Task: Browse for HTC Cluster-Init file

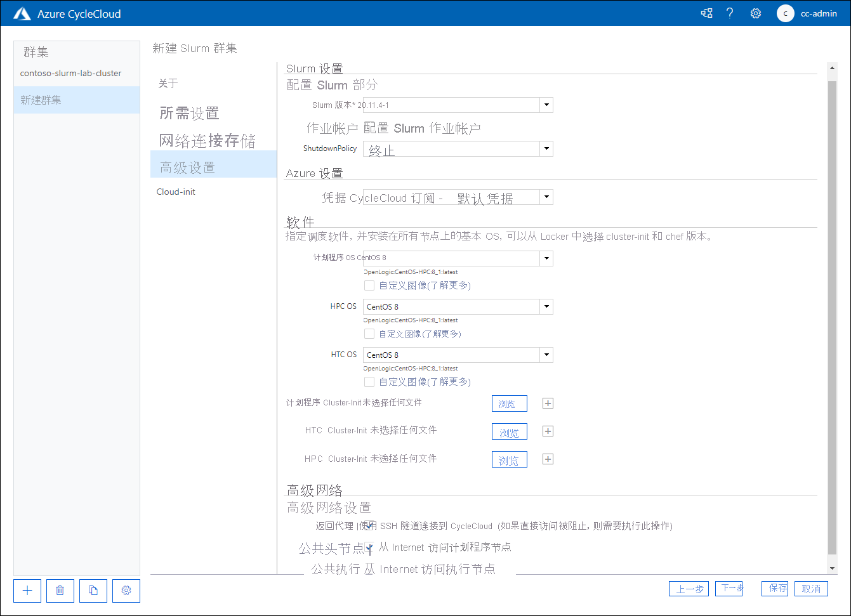Action: pyautogui.click(x=510, y=431)
